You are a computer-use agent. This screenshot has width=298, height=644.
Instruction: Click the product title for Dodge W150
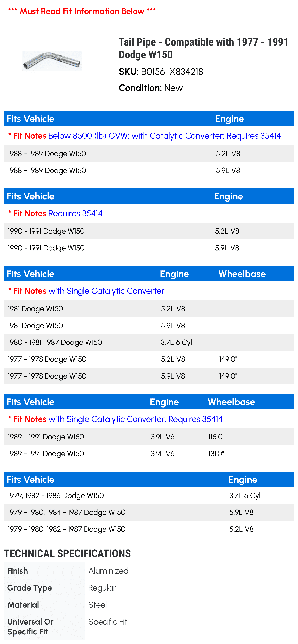click(x=203, y=48)
